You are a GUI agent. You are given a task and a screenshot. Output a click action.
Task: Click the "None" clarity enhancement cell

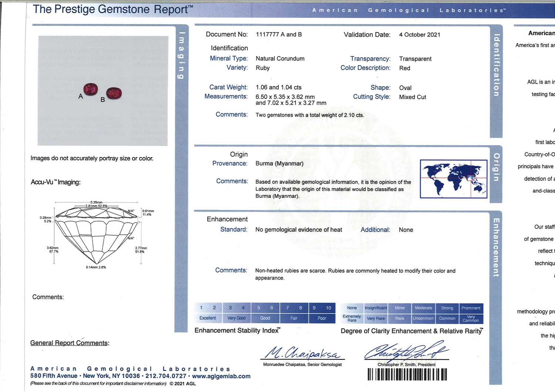[x=352, y=308]
